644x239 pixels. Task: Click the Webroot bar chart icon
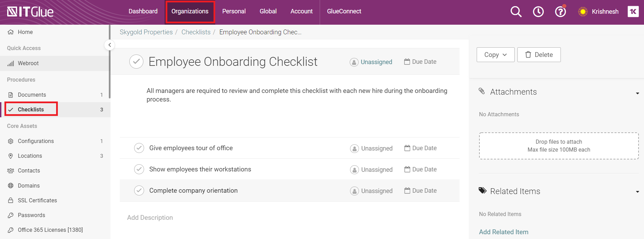point(11,63)
